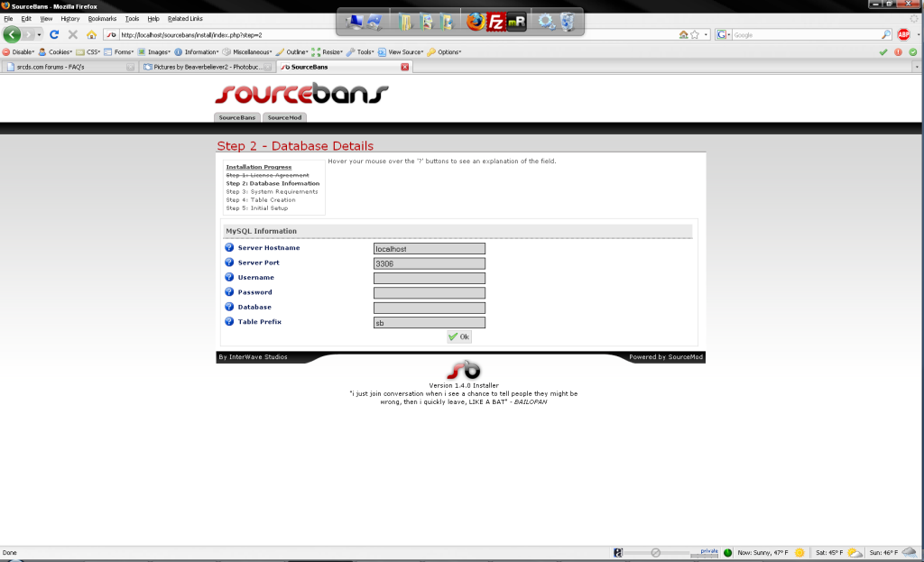Click the Server Port input field

click(430, 263)
